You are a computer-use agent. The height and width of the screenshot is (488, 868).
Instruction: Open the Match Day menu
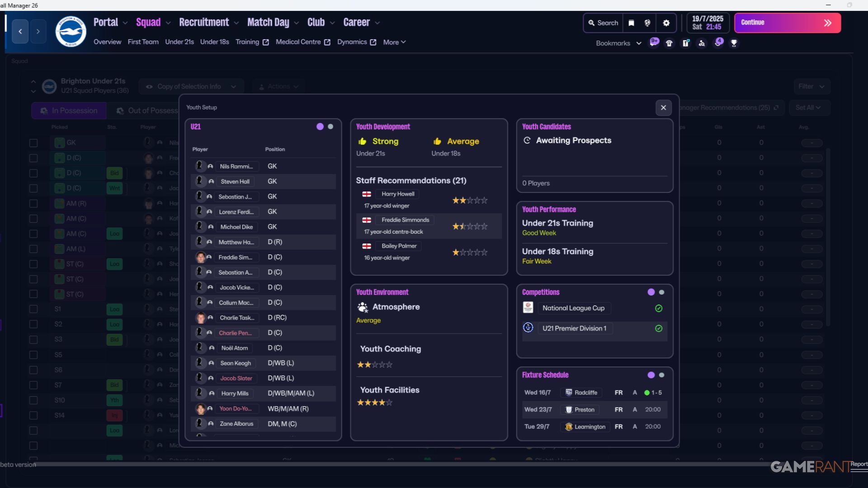[268, 22]
